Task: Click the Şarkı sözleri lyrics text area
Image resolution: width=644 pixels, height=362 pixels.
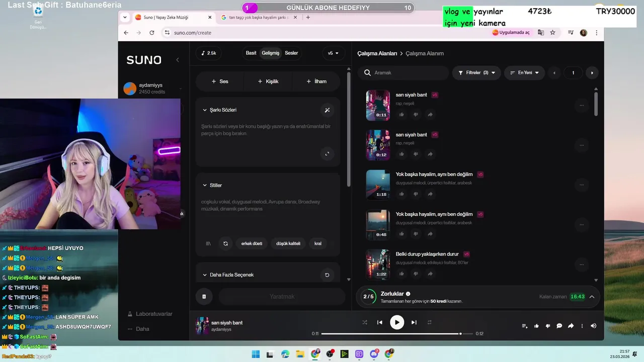Action: coord(268,130)
